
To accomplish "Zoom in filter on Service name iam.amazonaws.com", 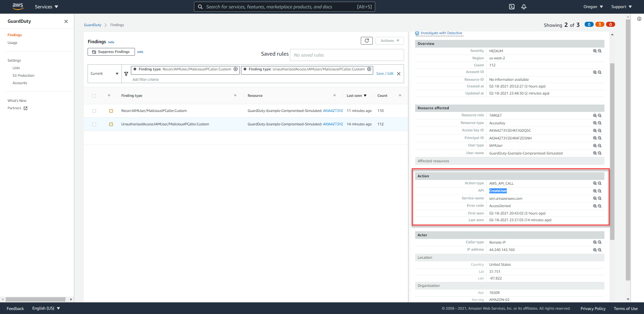I will tap(595, 198).
